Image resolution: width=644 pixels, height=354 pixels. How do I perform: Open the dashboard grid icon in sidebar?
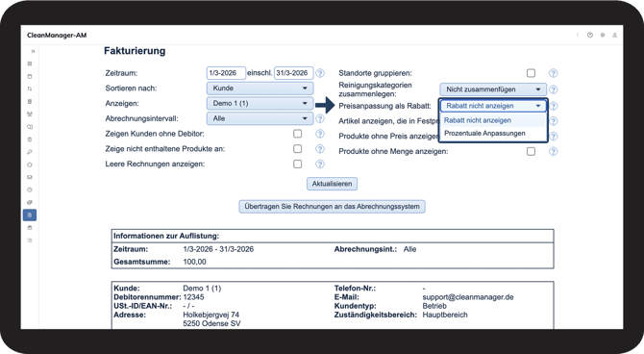point(30,63)
